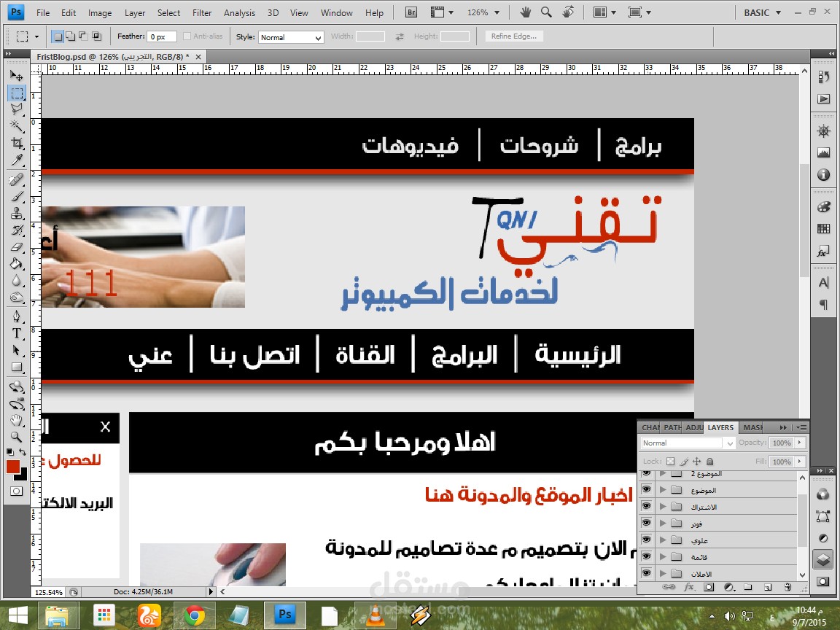Click the status bar zoom percentage field
The image size is (840, 630).
(x=49, y=592)
